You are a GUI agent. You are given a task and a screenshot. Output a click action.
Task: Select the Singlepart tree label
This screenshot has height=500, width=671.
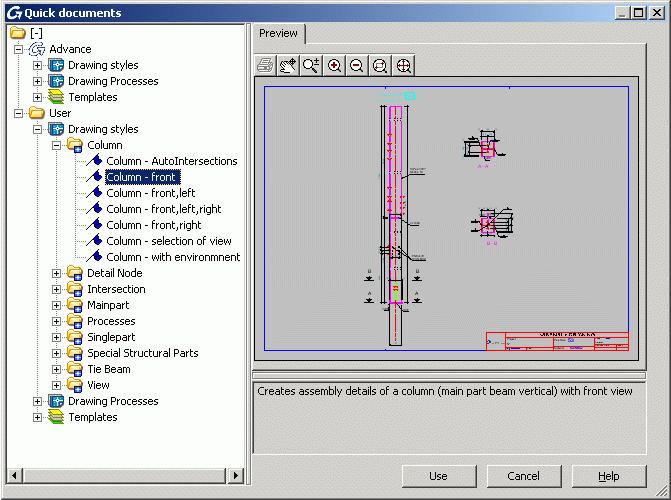click(x=111, y=337)
